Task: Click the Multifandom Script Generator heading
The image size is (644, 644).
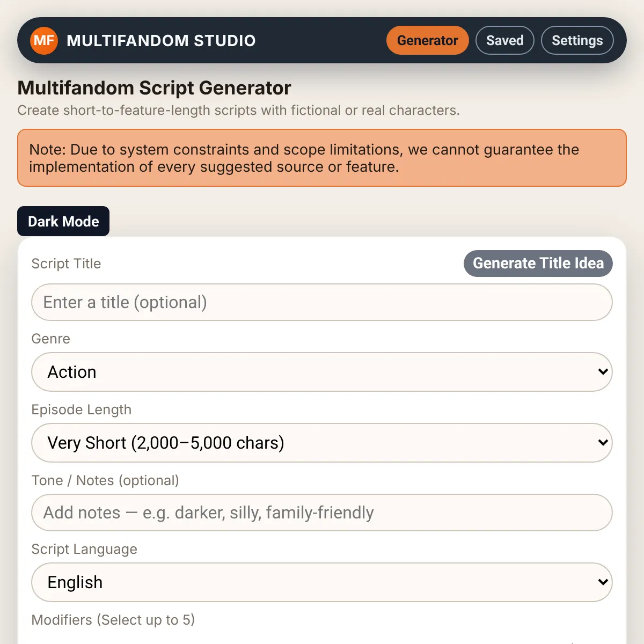Action: (155, 87)
